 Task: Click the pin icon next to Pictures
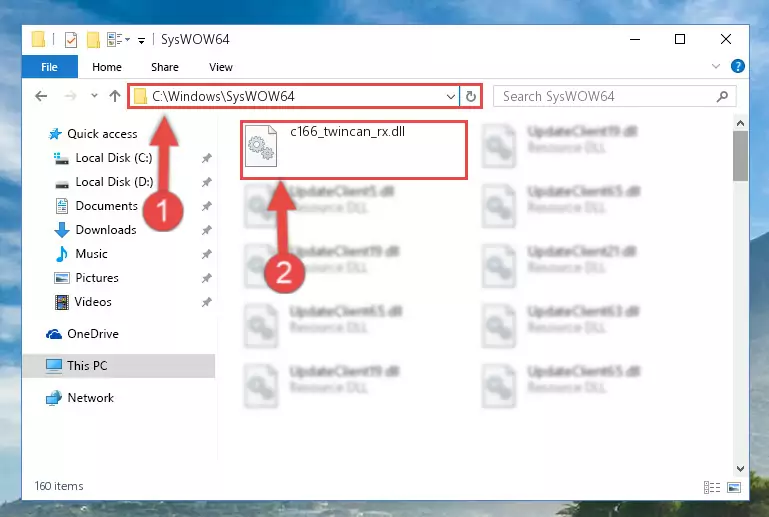tap(206, 278)
